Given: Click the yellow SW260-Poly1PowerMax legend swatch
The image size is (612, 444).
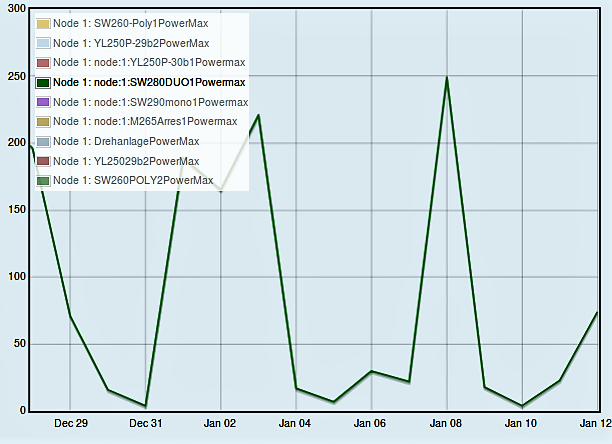Looking at the screenshot, I should click(43, 24).
